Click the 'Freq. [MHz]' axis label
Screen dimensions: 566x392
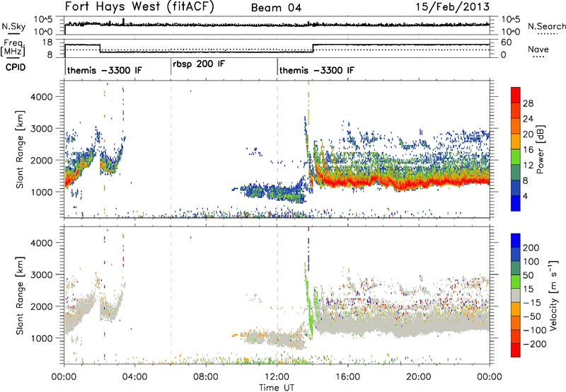point(13,48)
